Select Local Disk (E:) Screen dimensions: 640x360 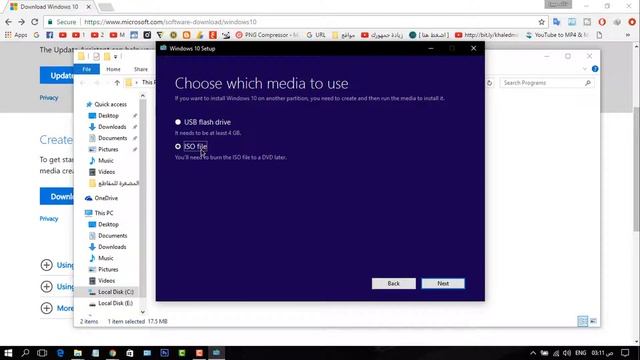click(111, 303)
